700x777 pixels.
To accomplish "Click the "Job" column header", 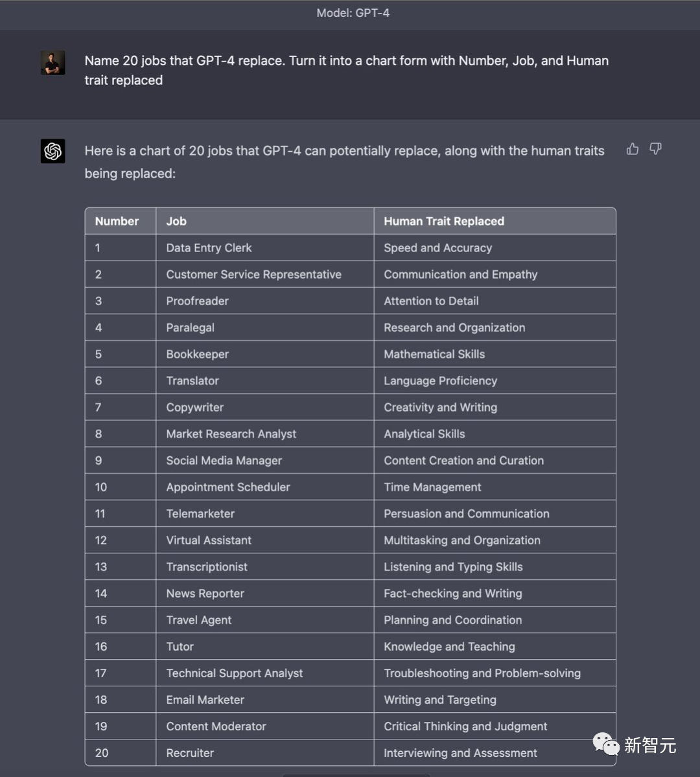I will (176, 221).
